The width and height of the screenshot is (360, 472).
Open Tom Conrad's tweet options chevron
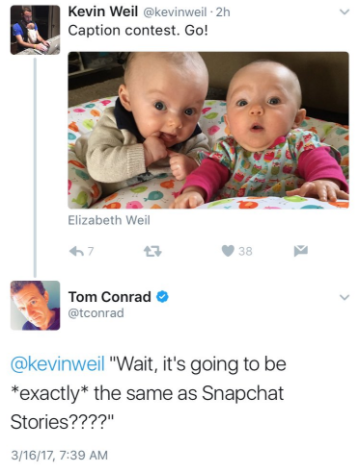(344, 297)
